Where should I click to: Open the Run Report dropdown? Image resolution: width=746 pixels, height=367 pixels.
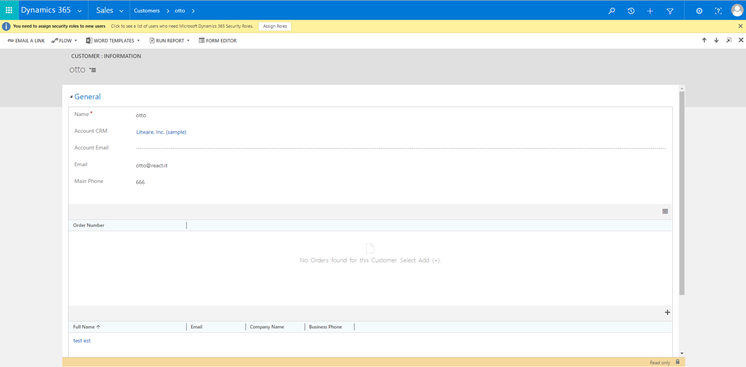[169, 41]
